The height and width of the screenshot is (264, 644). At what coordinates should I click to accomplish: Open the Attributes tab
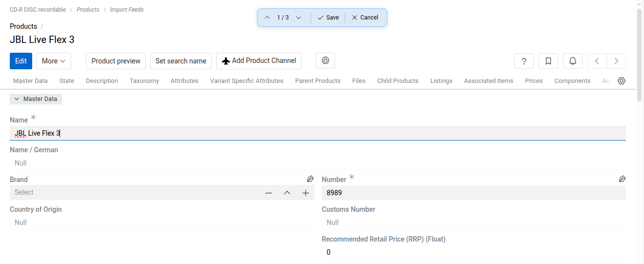[x=184, y=81]
